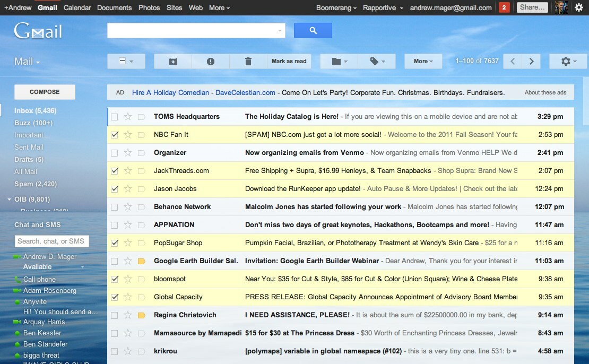
Task: Delete selected conversations with trash icon
Action: [248, 61]
